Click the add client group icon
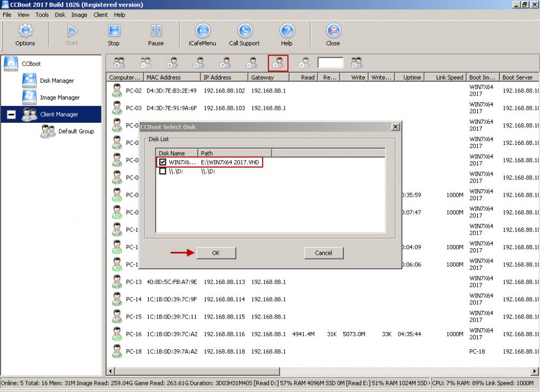540x392 pixels. coord(119,63)
